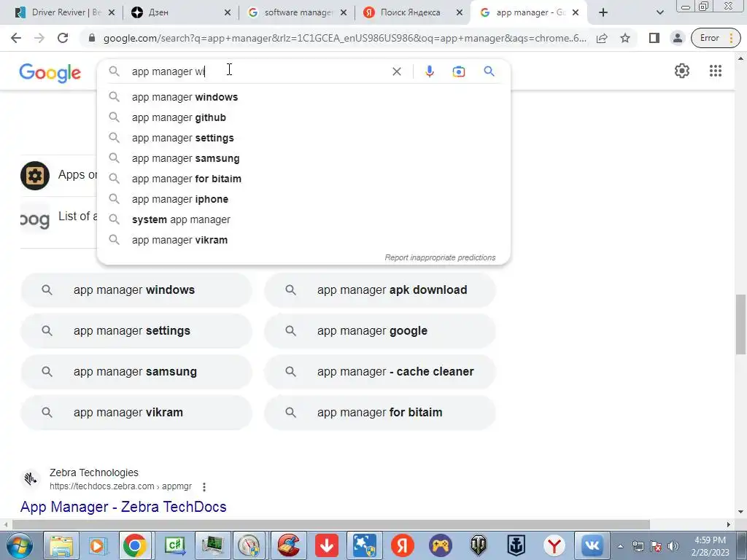Click the Zebra Technologies site favicon
Viewport: 747px width, 560px height.
pos(31,478)
